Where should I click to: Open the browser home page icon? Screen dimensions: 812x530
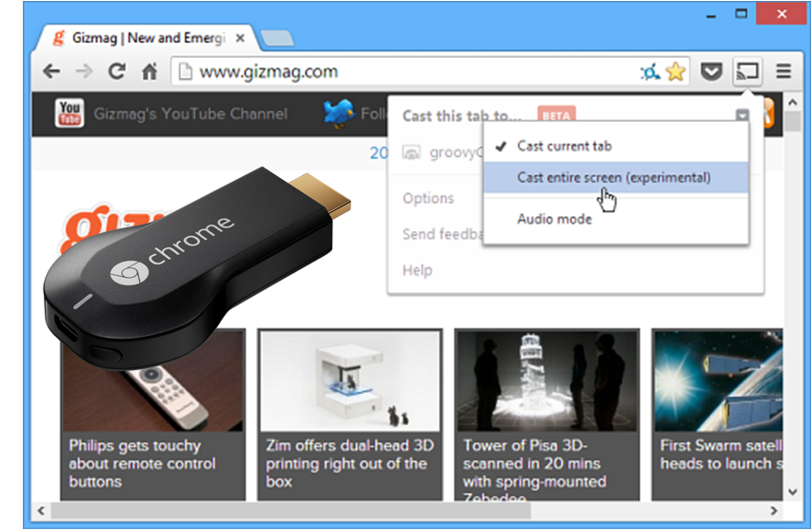149,71
